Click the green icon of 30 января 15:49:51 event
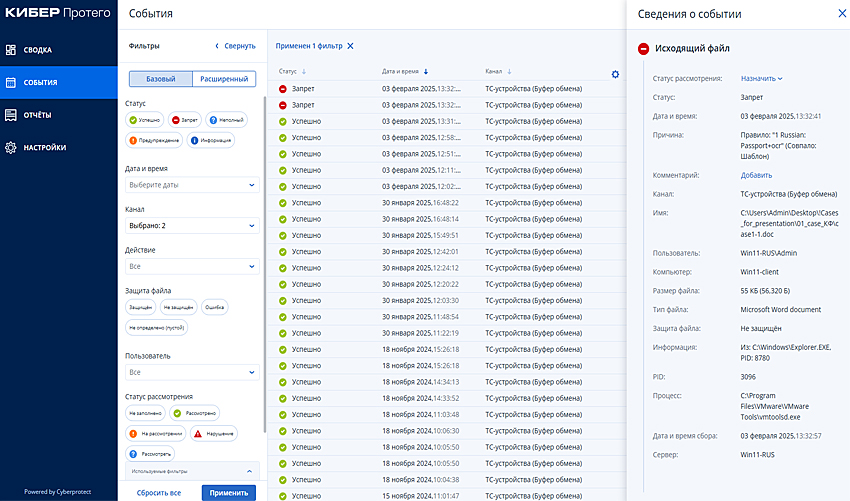Image resolution: width=850 pixels, height=501 pixels. pyautogui.click(x=283, y=235)
